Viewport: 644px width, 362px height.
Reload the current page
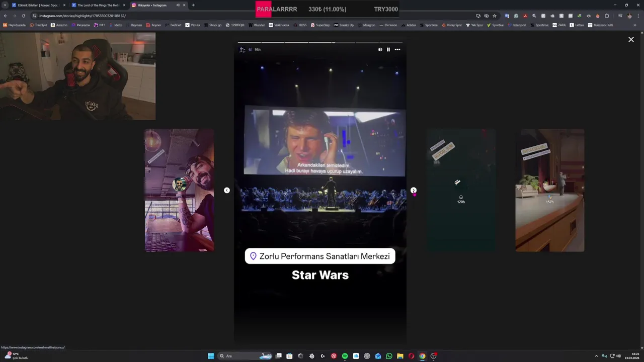[23, 16]
